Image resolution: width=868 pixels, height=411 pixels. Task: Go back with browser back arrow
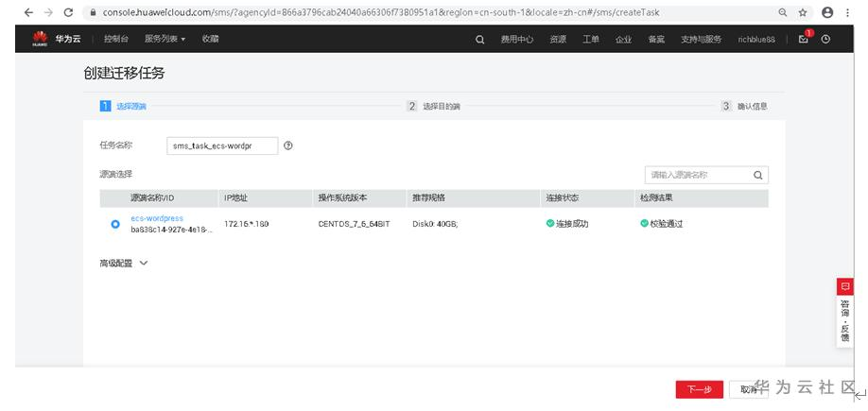click(28, 12)
